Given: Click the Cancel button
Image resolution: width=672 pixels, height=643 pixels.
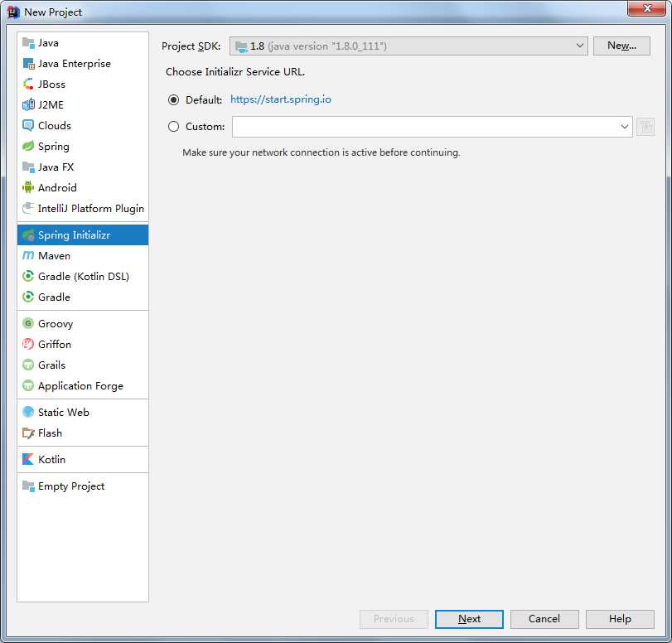Looking at the screenshot, I should pyautogui.click(x=544, y=619).
